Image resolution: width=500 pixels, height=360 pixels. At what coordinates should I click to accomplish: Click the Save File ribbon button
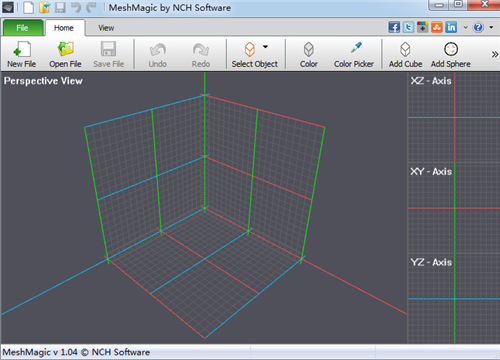tap(109, 54)
